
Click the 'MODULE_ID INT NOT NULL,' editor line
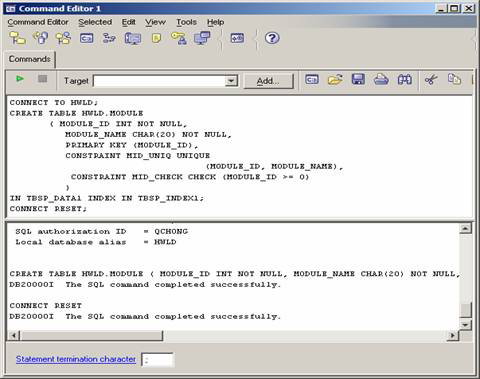118,124
